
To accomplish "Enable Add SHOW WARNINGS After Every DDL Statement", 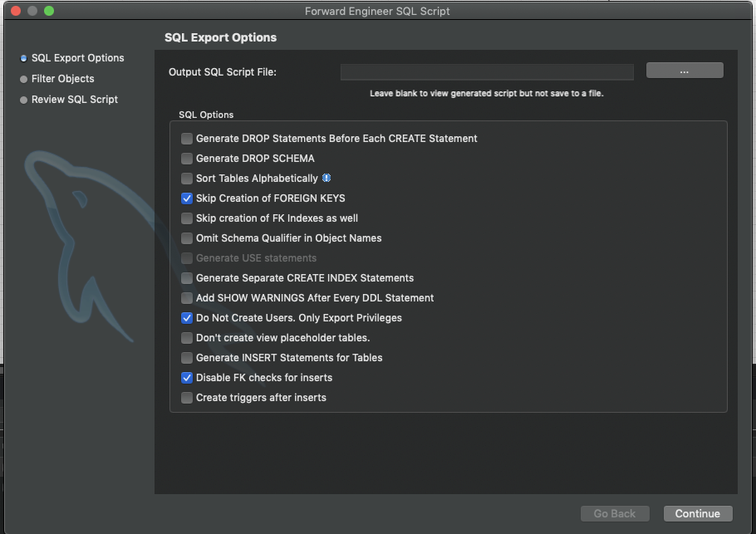I will (187, 298).
